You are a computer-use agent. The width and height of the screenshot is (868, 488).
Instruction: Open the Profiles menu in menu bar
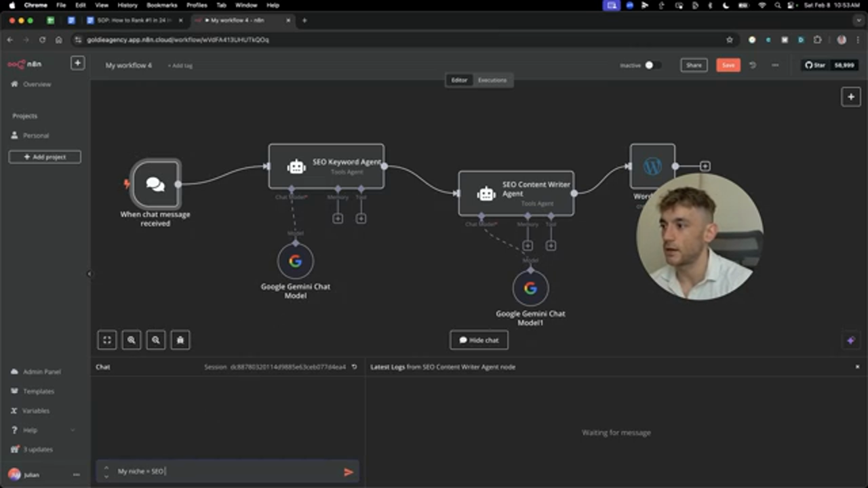coord(197,5)
